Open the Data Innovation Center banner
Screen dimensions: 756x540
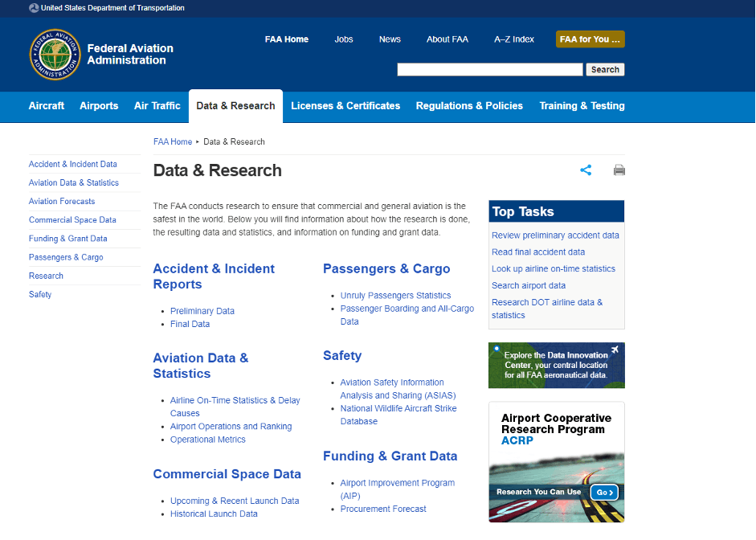pos(557,365)
